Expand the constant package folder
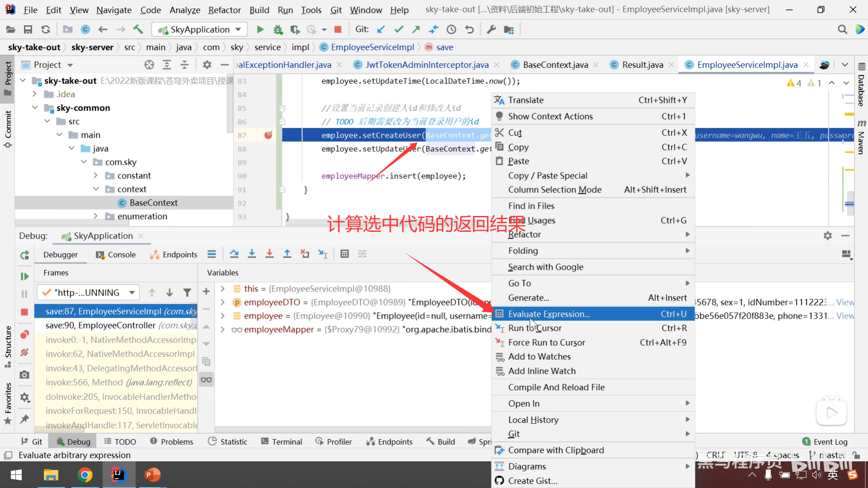Viewport: 868px width, 488px height. 95,175
